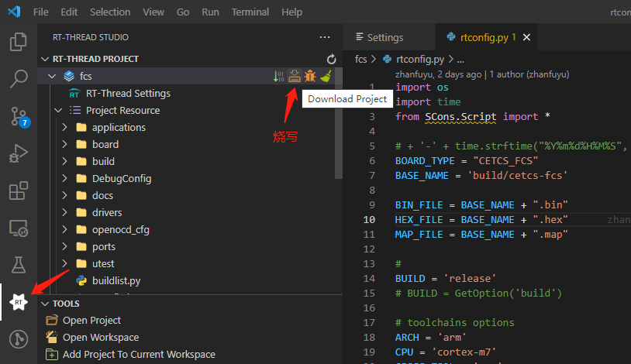Open the Terminal menu

(250, 12)
